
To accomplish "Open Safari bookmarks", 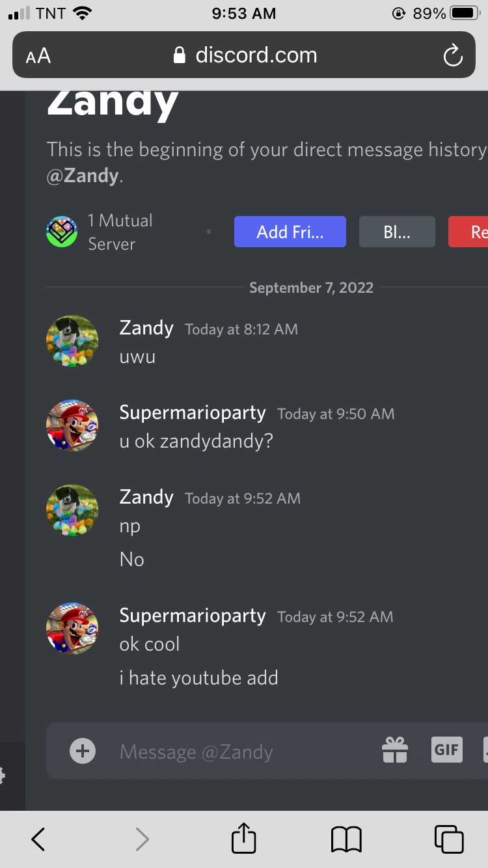I will point(346,839).
